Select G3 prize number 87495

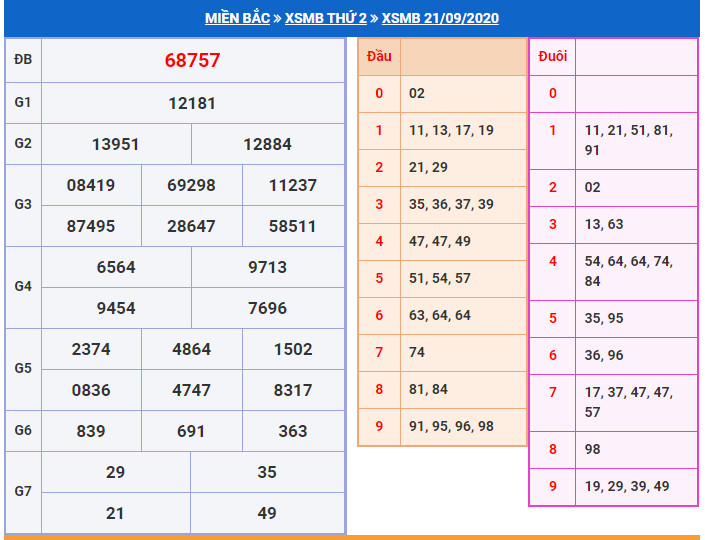[91, 226]
